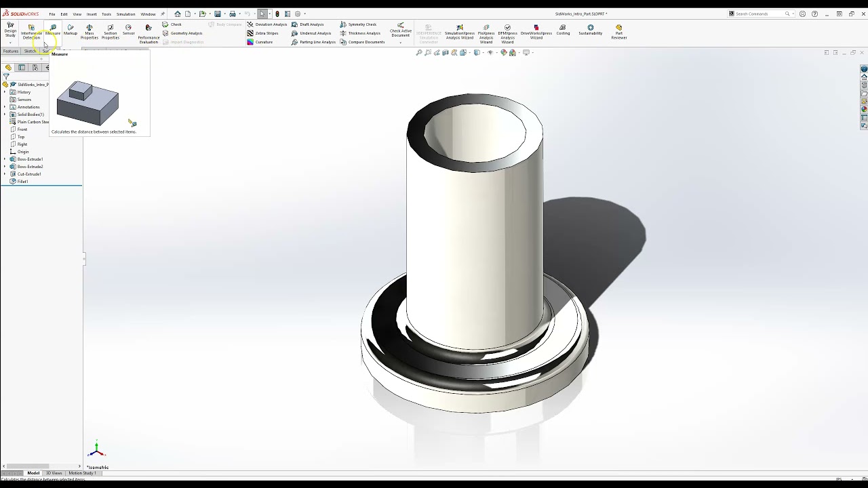Open the Help question mark icon
Viewport: 868px width, 488px height.
[814, 14]
